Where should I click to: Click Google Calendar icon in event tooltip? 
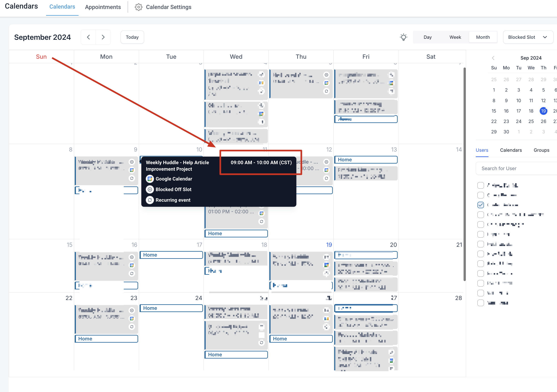click(x=150, y=179)
